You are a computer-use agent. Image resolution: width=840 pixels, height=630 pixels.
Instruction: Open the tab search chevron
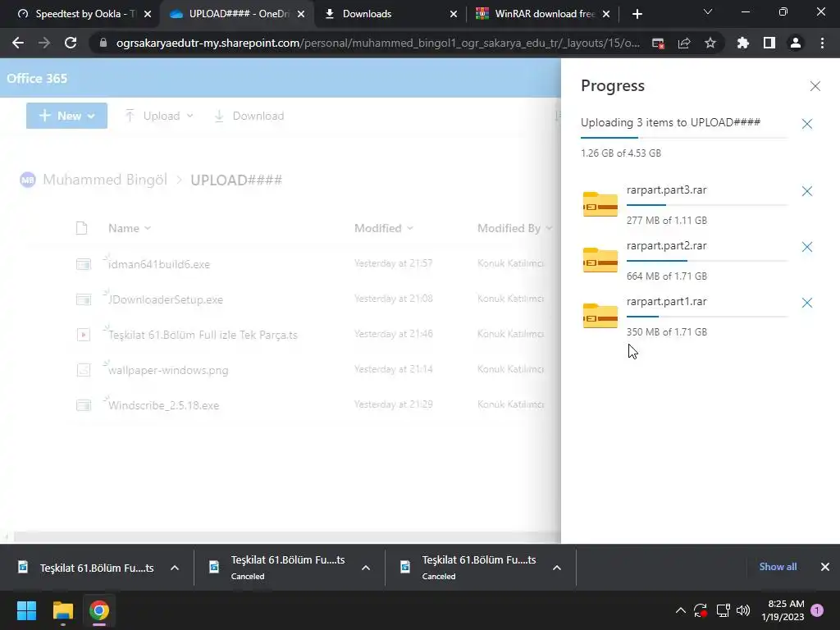(x=708, y=11)
